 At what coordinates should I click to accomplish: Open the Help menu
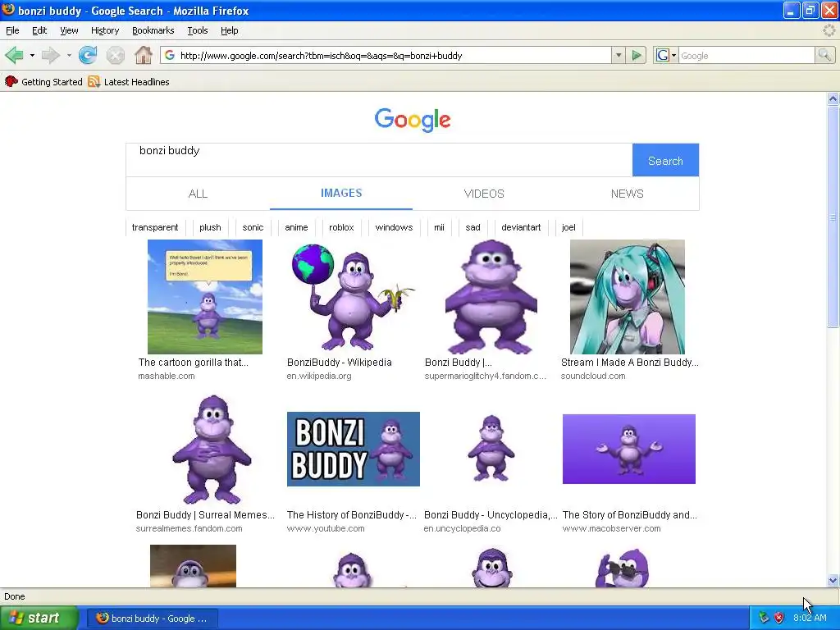(230, 30)
